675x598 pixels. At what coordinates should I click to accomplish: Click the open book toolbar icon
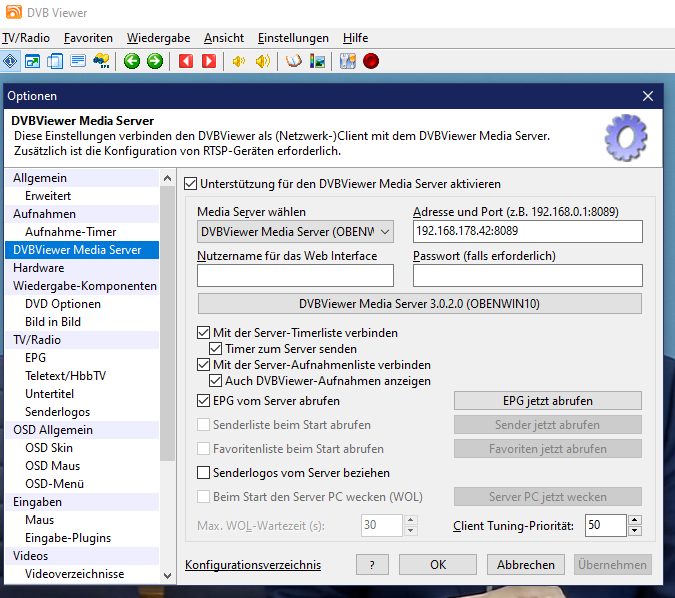tap(294, 61)
